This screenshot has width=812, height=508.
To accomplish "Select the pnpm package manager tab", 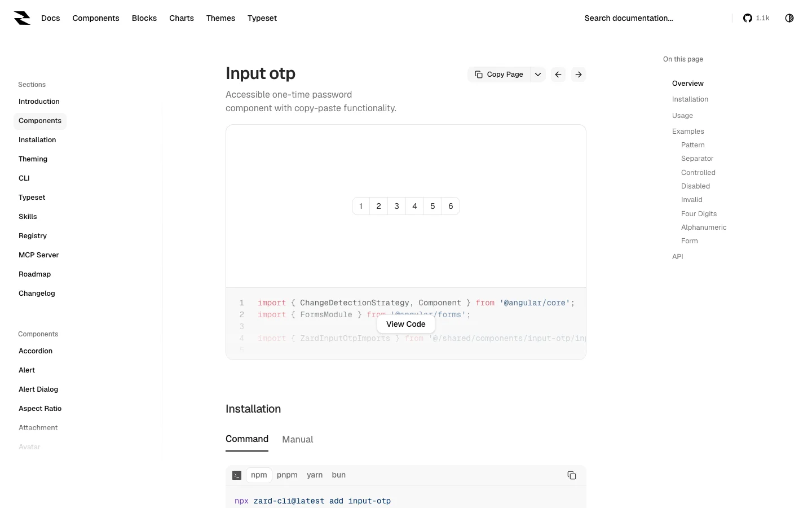I will click(287, 475).
